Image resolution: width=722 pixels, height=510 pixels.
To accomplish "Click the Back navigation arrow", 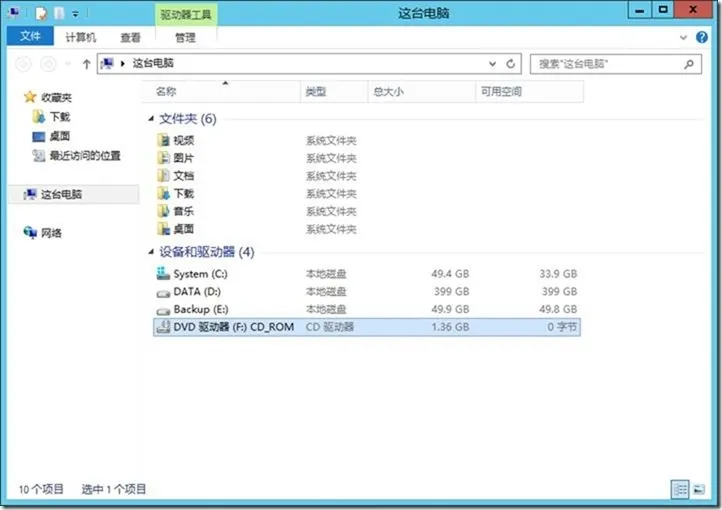I will click(x=24, y=64).
